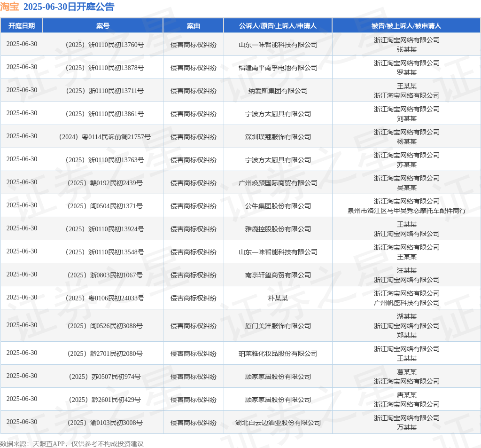Click defendant 张某某
This screenshot has width=481, height=448.
(x=406, y=49)
